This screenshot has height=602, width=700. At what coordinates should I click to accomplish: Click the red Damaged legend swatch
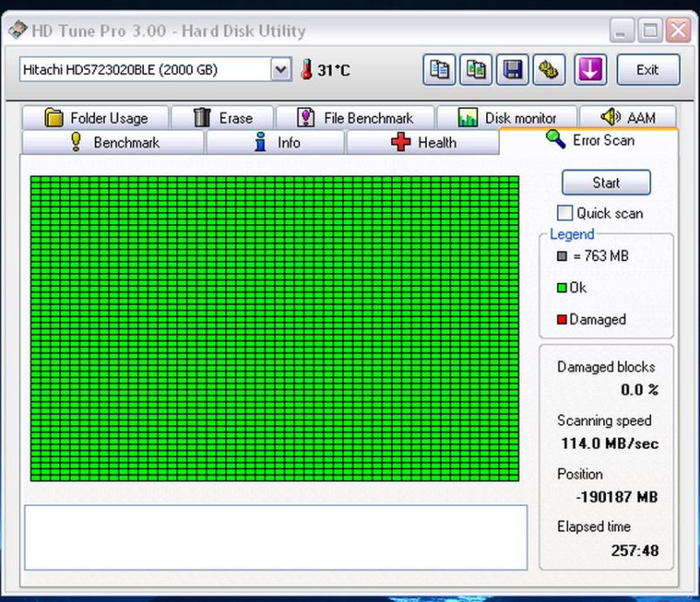point(562,319)
